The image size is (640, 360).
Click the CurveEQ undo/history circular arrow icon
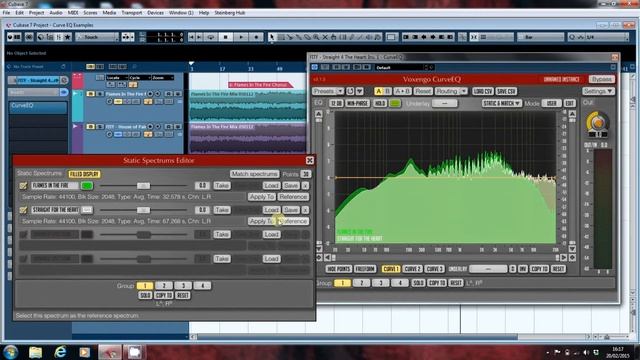(350, 91)
